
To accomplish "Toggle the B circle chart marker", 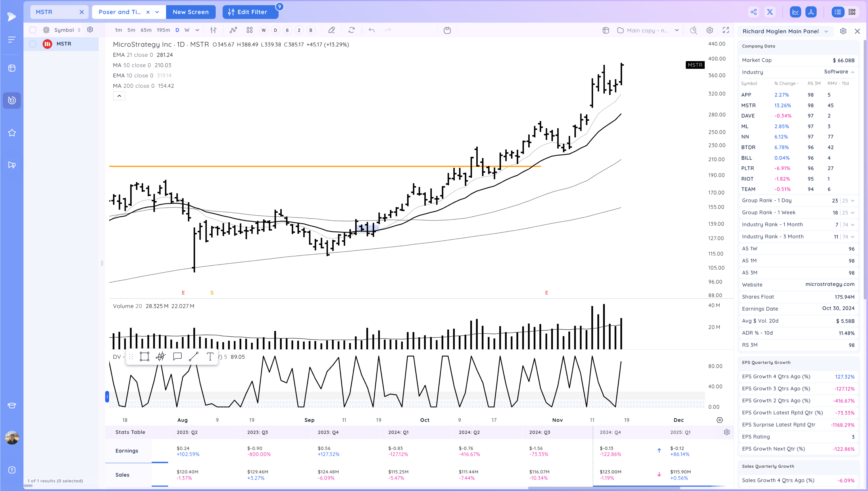I will coord(311,30).
